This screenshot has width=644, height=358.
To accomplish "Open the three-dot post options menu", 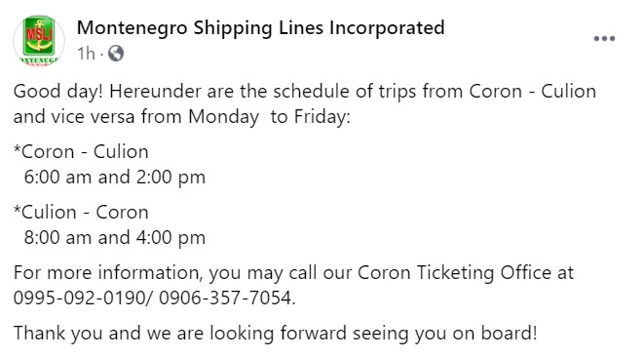I will 604,39.
